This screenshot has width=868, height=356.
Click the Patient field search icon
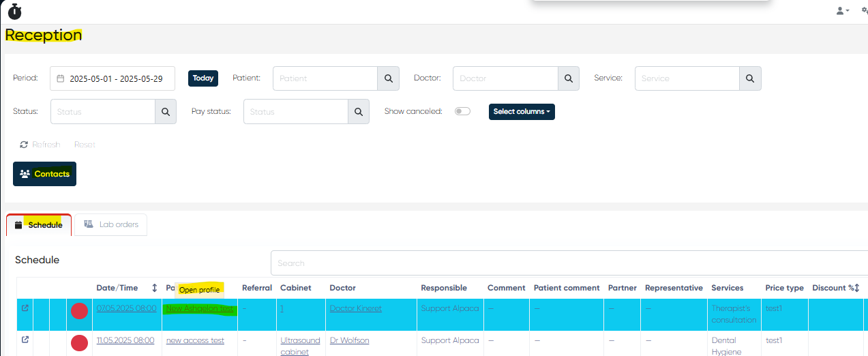(388, 78)
